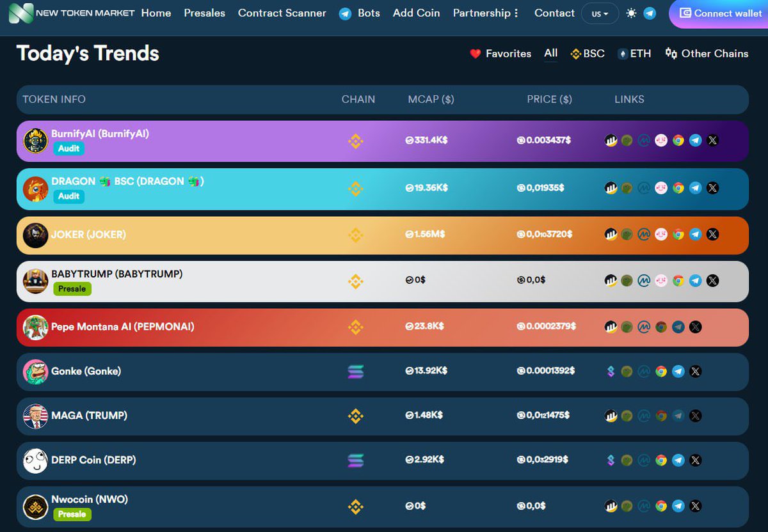The width and height of the screenshot is (768, 532).
Task: Click the Telegram icon in BABYTRUMP row
Action: click(x=696, y=280)
